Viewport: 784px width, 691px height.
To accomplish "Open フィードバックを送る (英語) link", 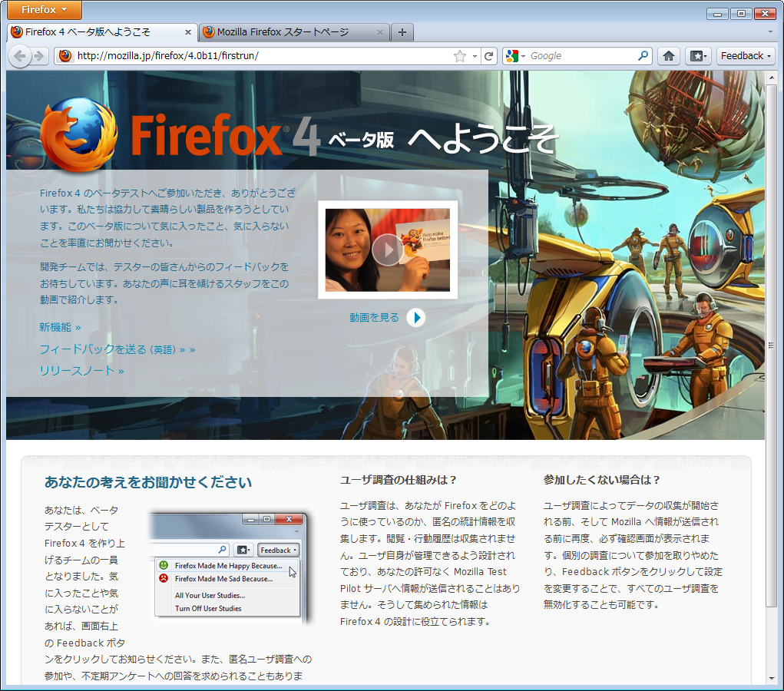I will (x=117, y=349).
